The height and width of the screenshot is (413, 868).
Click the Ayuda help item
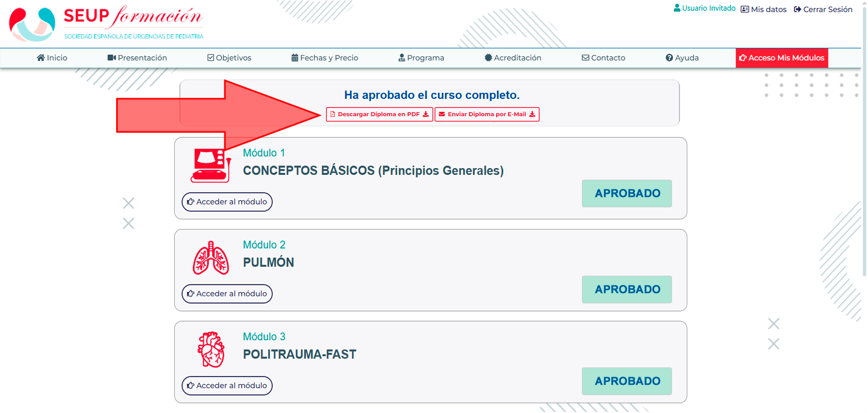coord(682,58)
